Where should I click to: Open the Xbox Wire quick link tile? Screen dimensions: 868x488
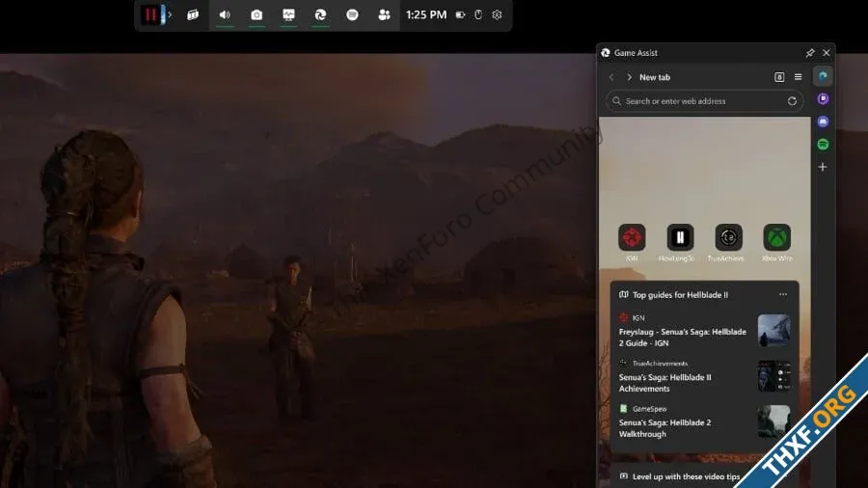coord(777,238)
